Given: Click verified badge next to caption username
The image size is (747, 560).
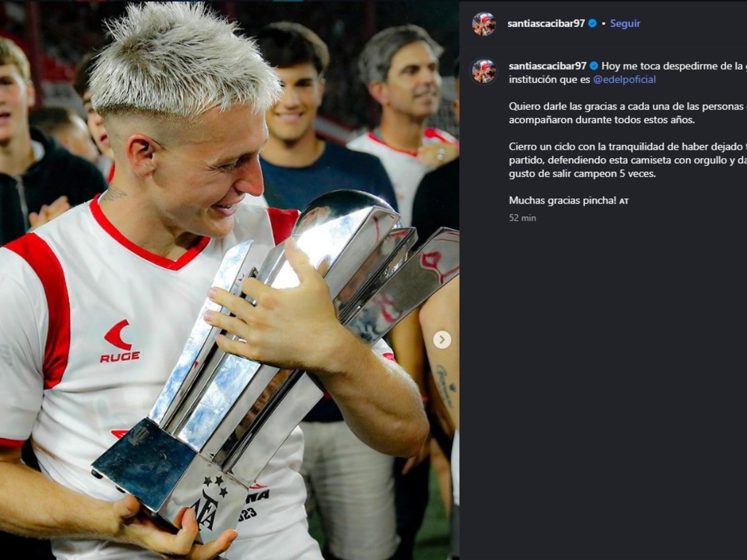Looking at the screenshot, I should tap(594, 66).
